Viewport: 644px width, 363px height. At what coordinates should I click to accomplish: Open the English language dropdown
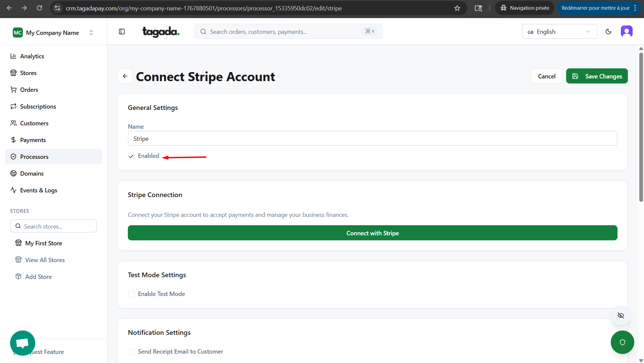[x=559, y=32]
